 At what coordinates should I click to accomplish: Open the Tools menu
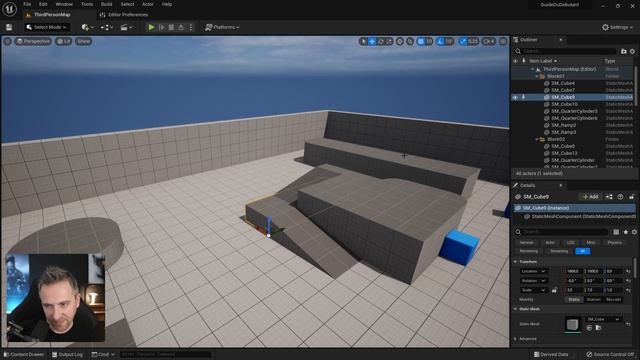[87, 4]
